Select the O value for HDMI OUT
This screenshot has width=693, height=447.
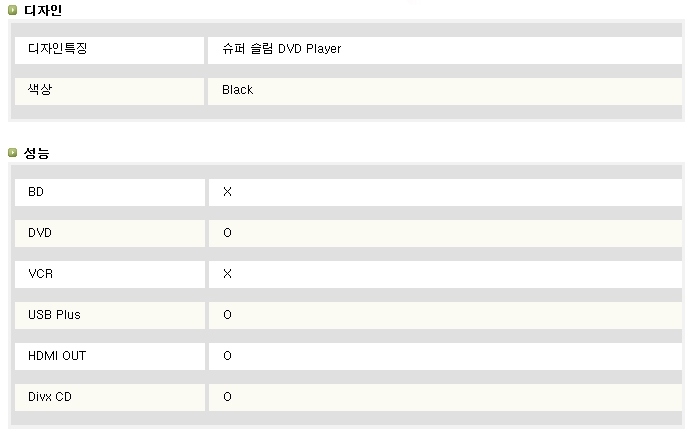[x=227, y=356]
